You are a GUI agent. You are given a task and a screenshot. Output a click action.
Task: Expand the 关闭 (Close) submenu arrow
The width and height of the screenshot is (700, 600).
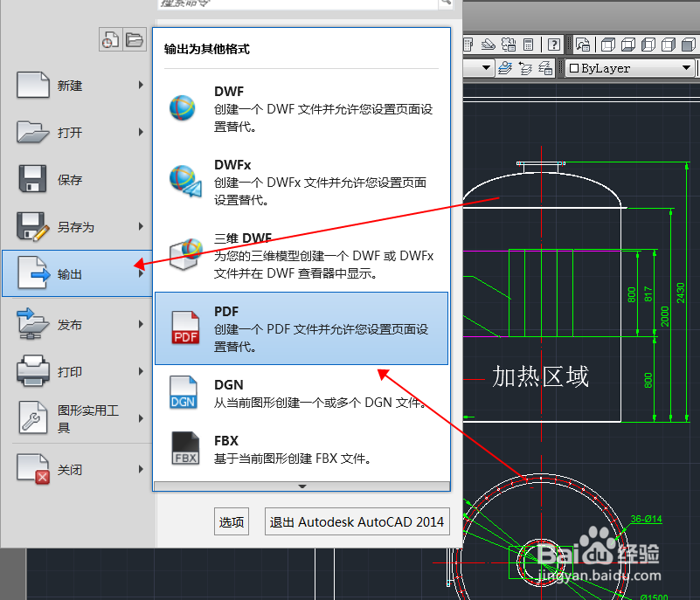click(141, 469)
